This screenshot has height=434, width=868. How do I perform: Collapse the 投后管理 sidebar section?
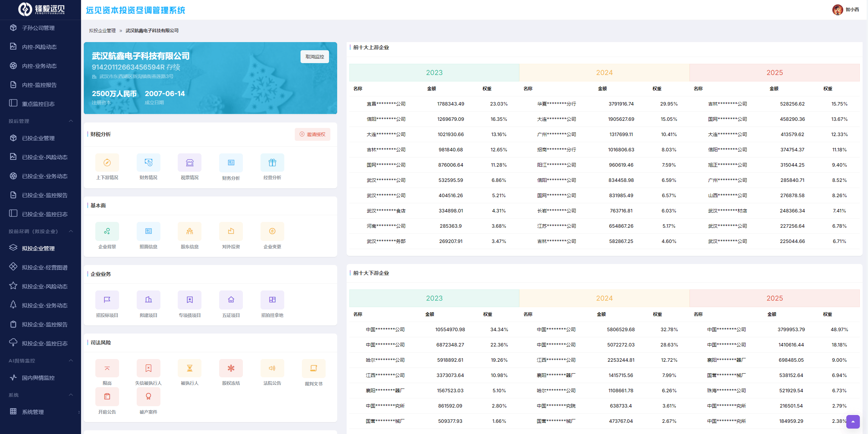71,121
